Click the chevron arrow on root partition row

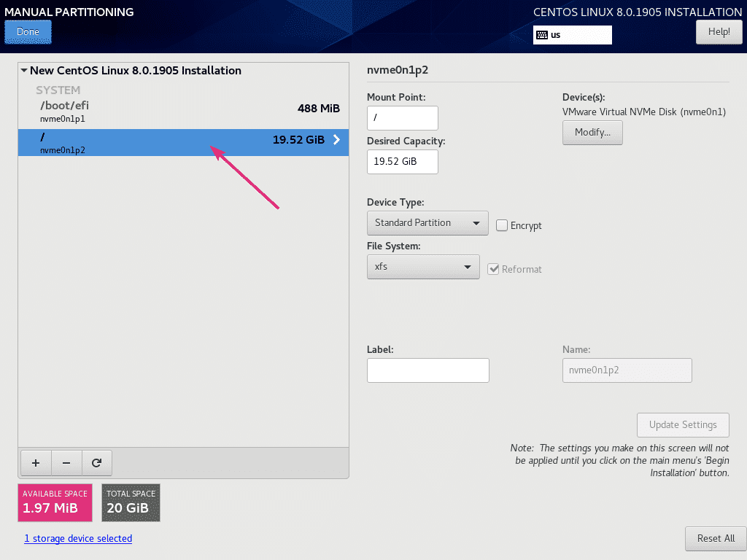336,140
